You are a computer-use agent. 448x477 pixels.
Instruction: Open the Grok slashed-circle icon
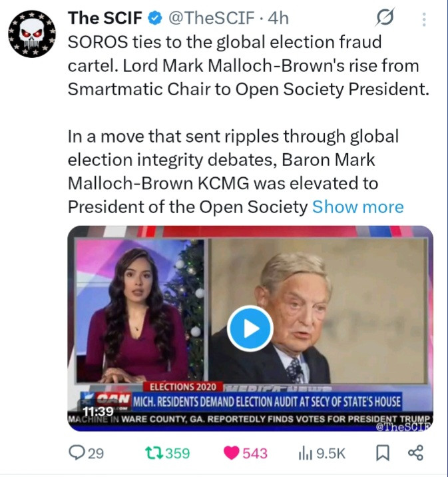coord(385,17)
